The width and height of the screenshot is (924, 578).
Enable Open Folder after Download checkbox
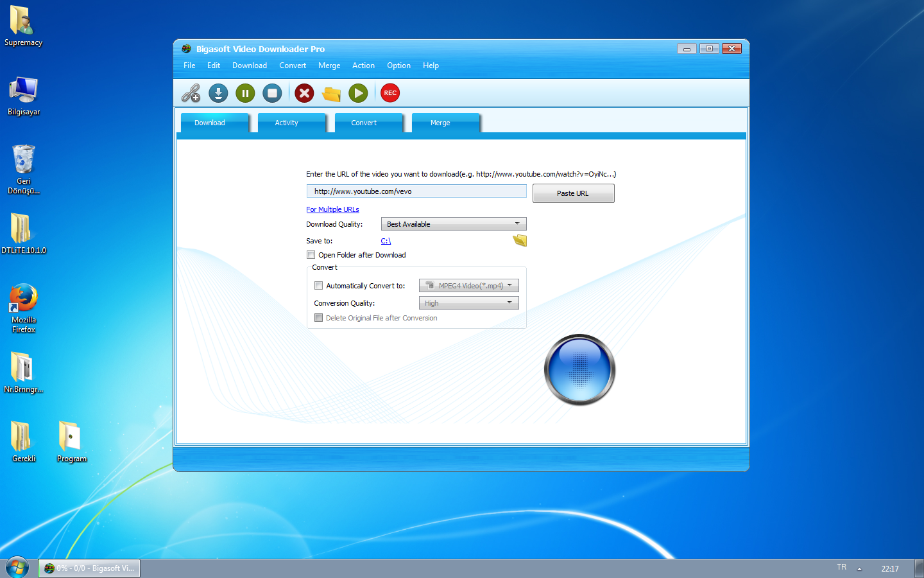(311, 255)
